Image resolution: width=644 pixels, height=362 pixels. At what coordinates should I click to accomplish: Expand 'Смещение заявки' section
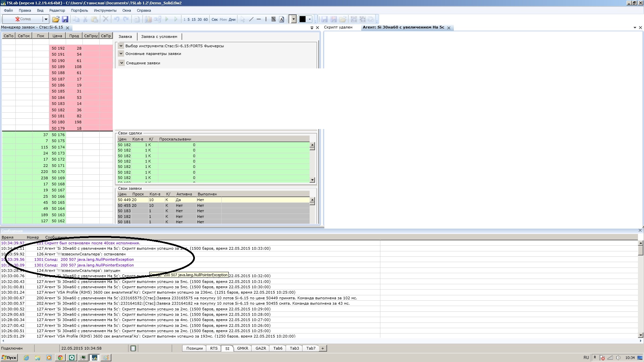click(121, 63)
